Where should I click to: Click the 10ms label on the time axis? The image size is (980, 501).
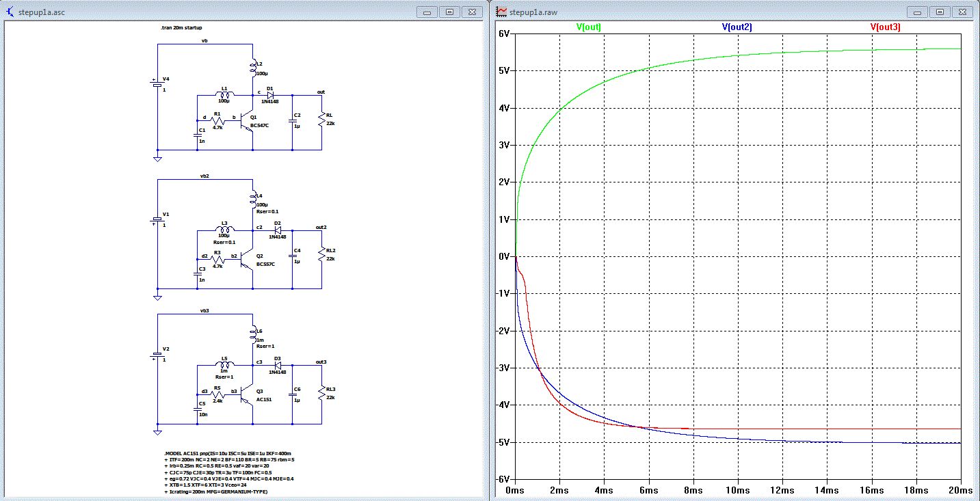point(738,491)
